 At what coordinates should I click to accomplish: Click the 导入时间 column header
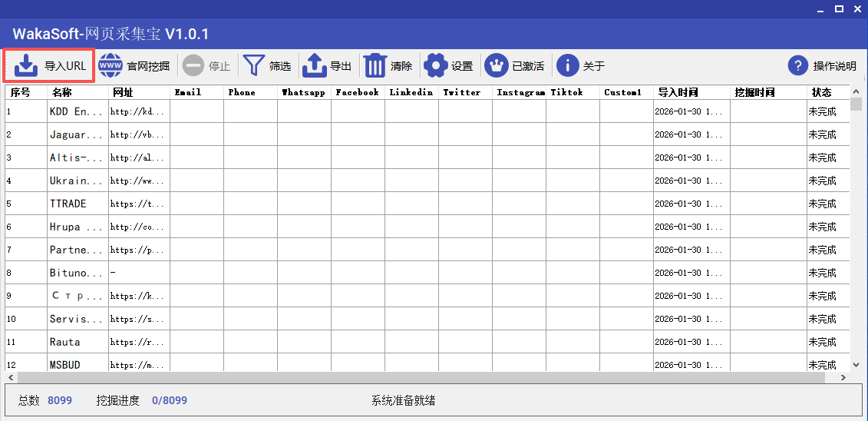[x=678, y=92]
